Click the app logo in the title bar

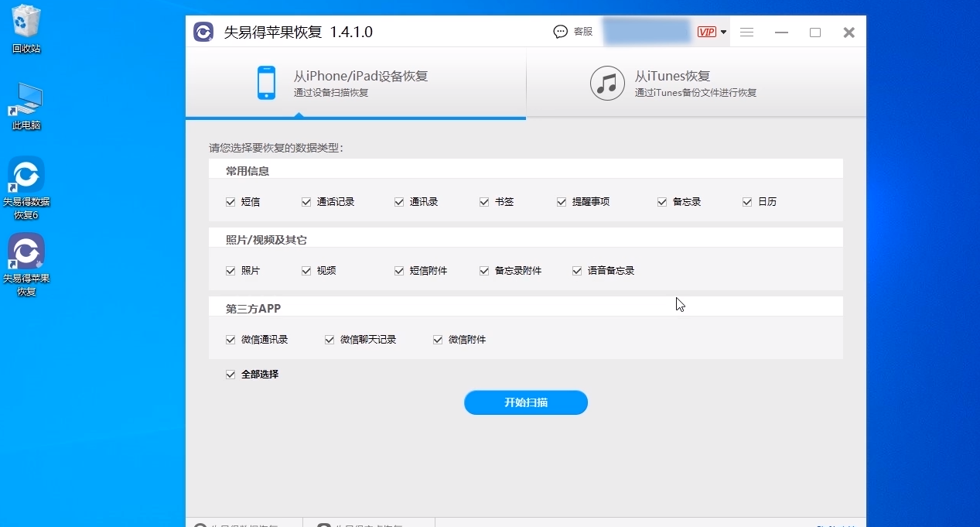point(203,32)
